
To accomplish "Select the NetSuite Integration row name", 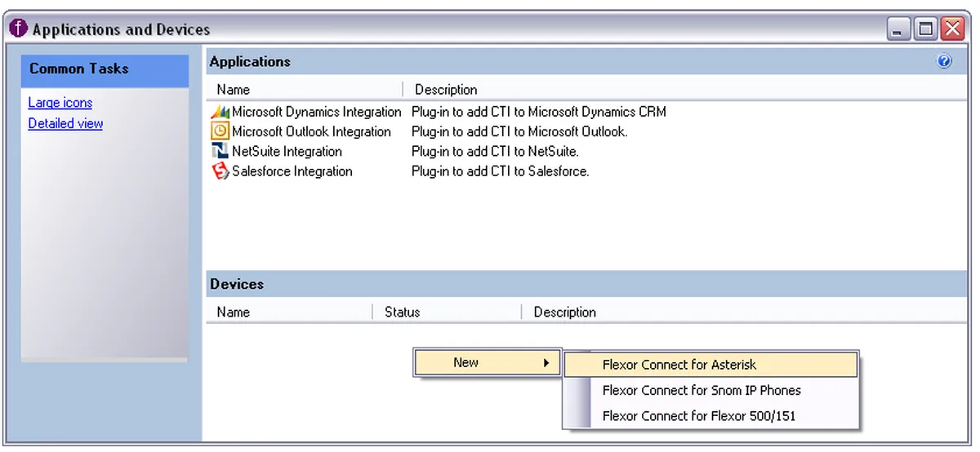I will (287, 151).
